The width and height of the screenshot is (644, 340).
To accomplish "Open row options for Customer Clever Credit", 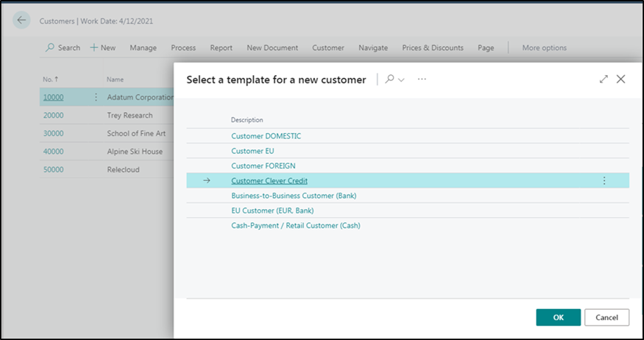I will pos(604,181).
